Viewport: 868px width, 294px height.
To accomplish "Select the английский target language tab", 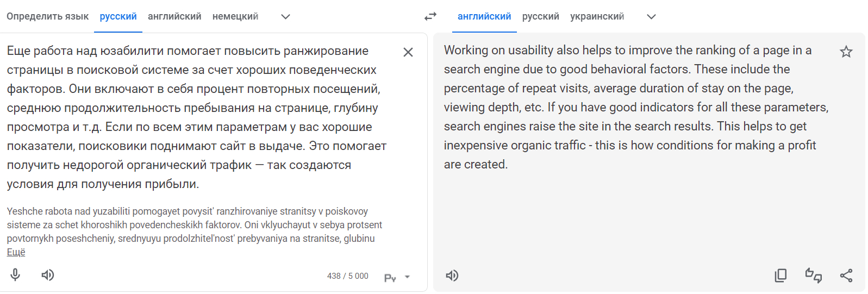I will [x=484, y=16].
